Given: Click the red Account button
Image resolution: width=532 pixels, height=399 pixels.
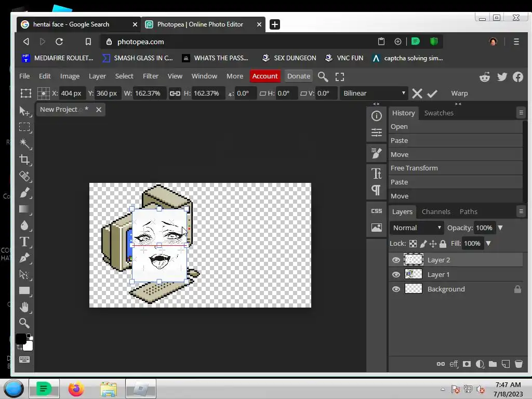Looking at the screenshot, I should tap(265, 76).
